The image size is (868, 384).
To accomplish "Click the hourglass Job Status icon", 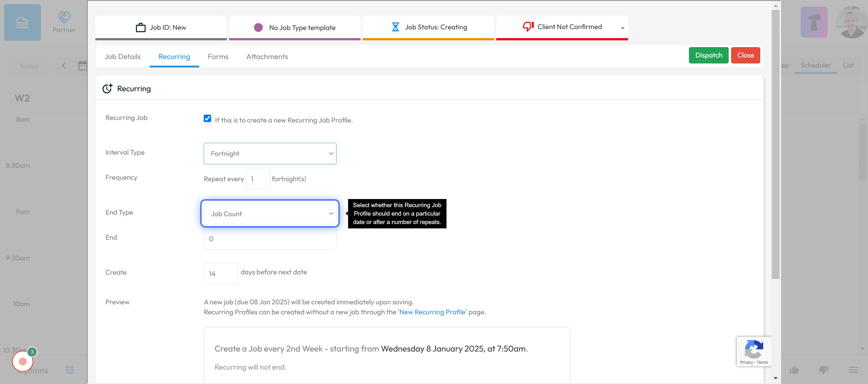I will (x=395, y=27).
